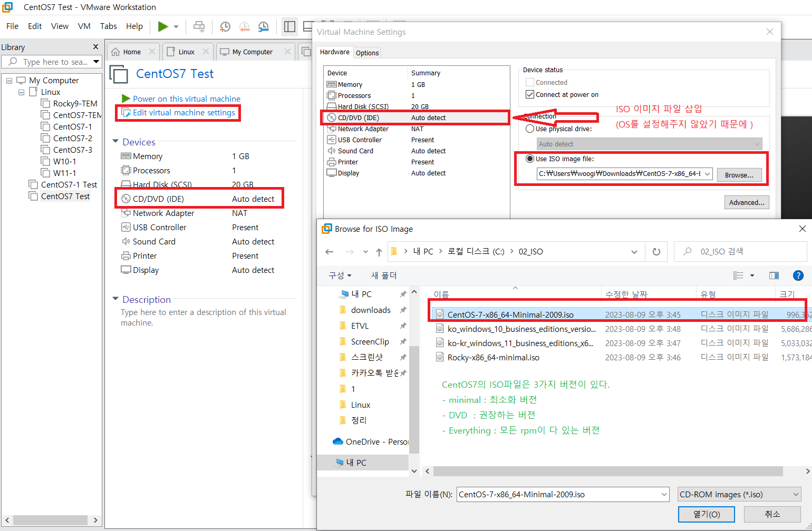Click the 02_ISO search box

(740, 252)
